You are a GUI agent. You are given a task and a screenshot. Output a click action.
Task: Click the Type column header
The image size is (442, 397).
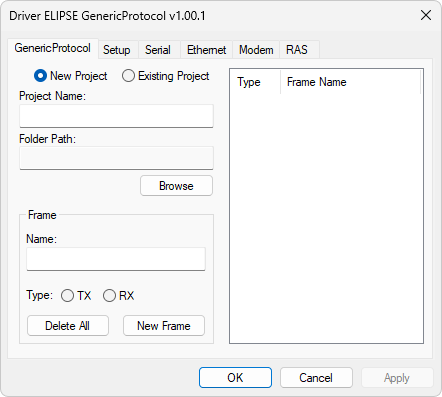255,82
